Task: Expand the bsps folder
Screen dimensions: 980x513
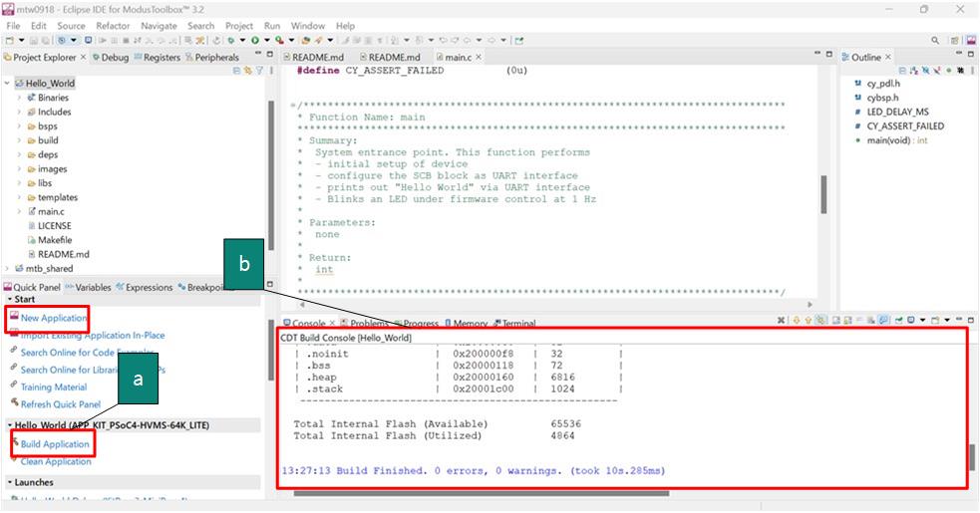Action: pyautogui.click(x=19, y=127)
